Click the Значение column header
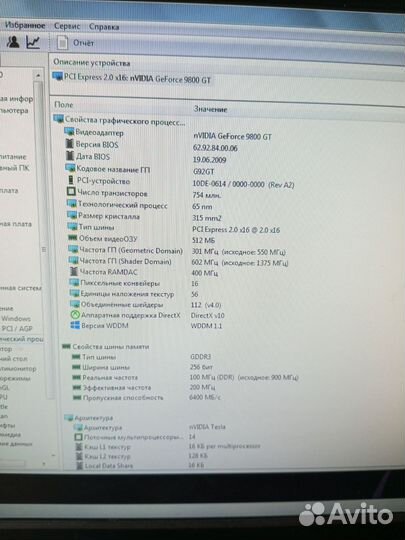Image resolution: width=405 pixels, height=540 pixels. [x=210, y=109]
